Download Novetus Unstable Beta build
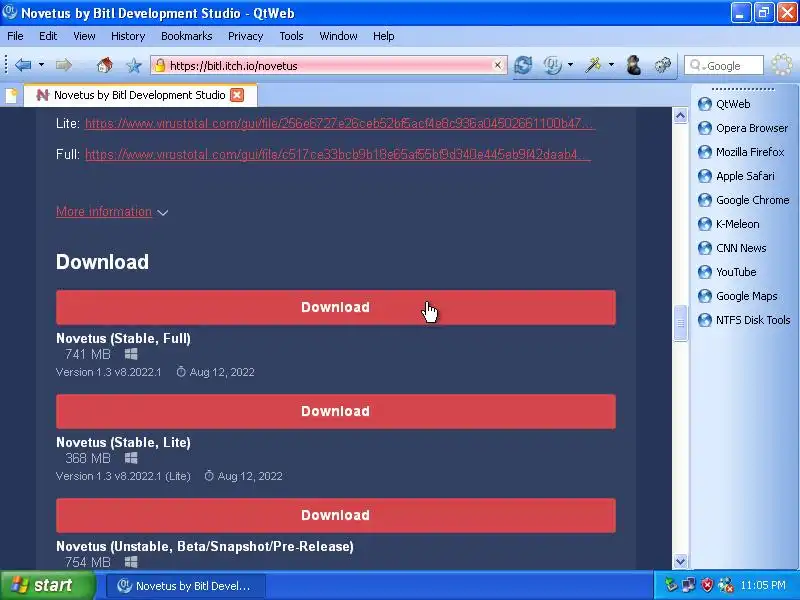 (x=336, y=515)
